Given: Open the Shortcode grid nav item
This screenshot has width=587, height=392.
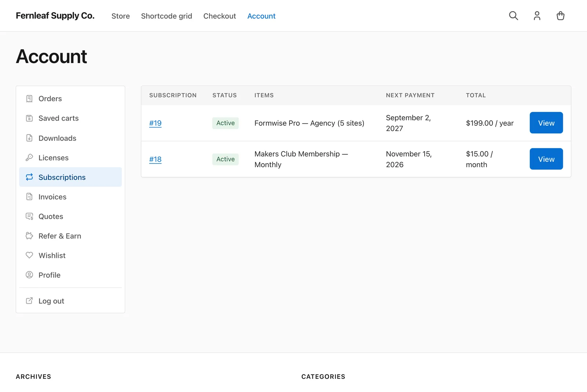Looking at the screenshot, I should pos(167,16).
